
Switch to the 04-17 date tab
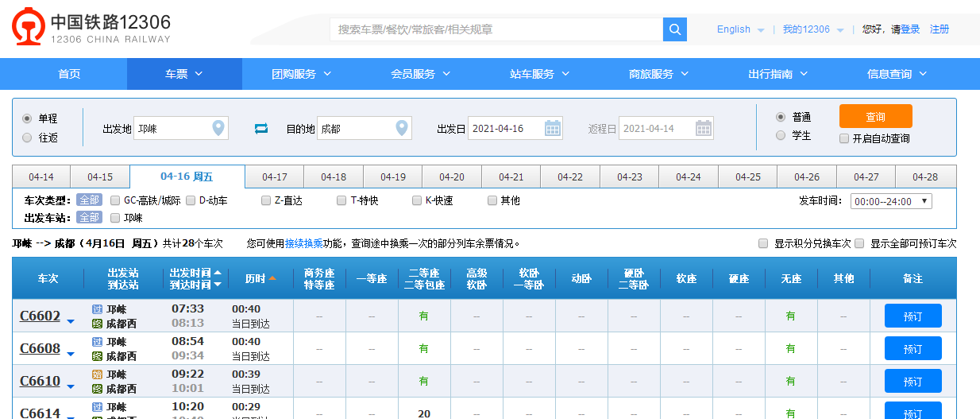[274, 177]
